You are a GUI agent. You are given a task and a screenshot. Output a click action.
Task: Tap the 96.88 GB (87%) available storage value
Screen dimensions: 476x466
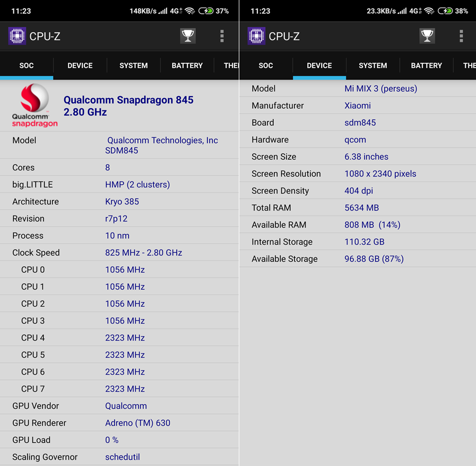point(374,258)
